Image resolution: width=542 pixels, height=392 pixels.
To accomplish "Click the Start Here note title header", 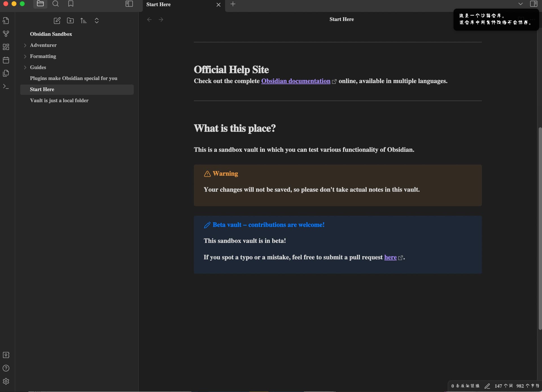I will coord(342,19).
